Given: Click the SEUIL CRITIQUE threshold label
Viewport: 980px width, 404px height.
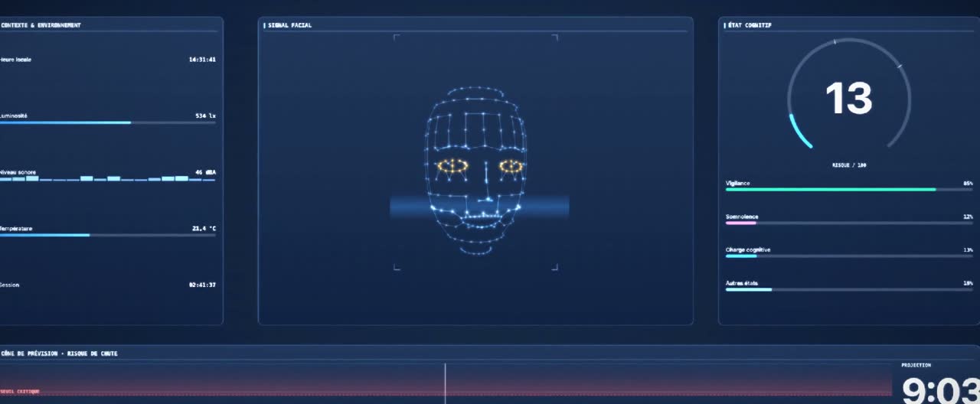Looking at the screenshot, I should click(x=20, y=391).
